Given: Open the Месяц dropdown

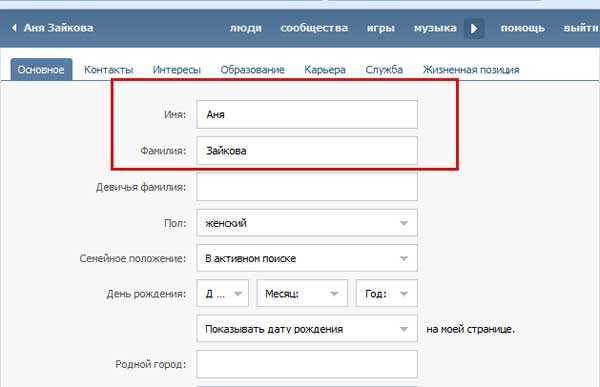Looking at the screenshot, I should pyautogui.click(x=302, y=294).
